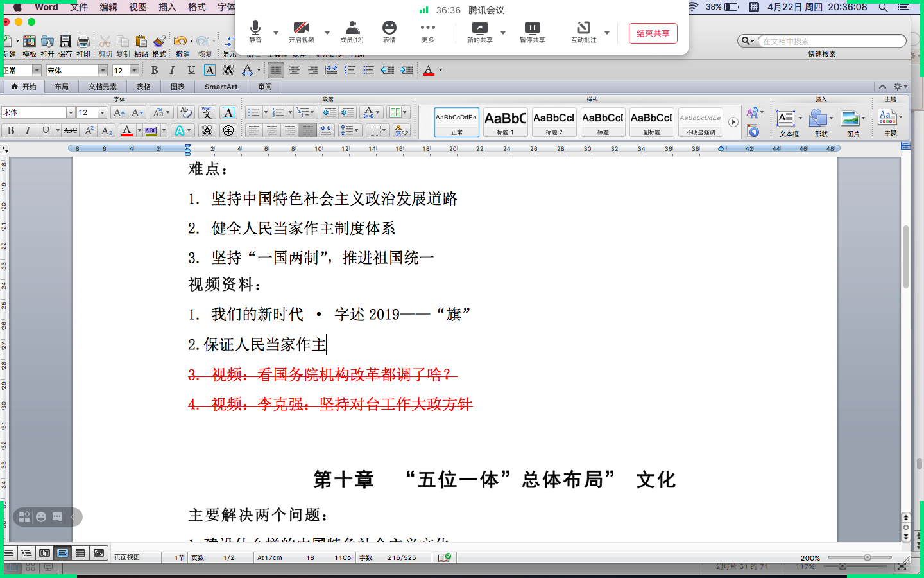This screenshot has height=578, width=924.
Task: Apply strikethrough formatting
Action: pyautogui.click(x=71, y=130)
